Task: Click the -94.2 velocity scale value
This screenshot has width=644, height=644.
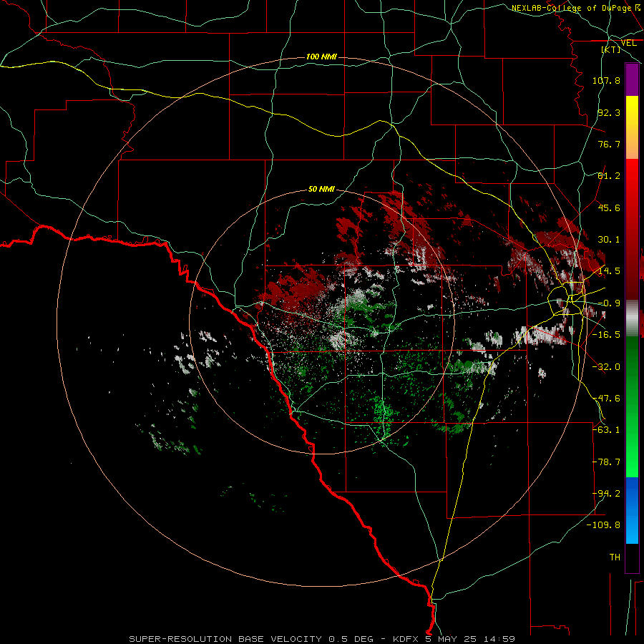Action: point(606,494)
